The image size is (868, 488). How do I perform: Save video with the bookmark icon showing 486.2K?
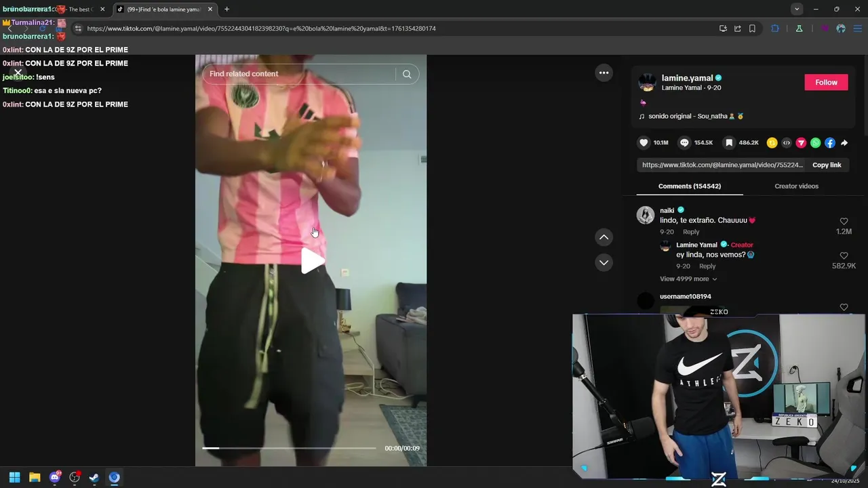729,143
